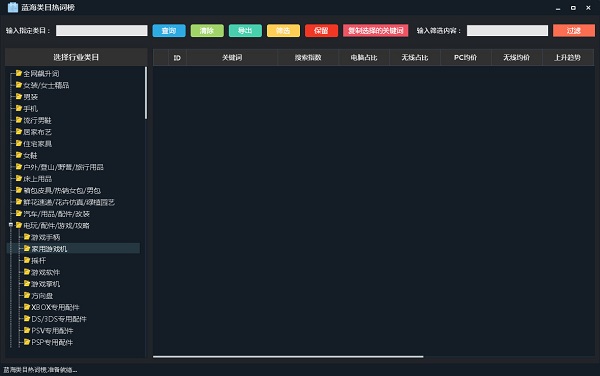The image size is (600, 376).
Task: Click the red 保留 button
Action: pyautogui.click(x=321, y=31)
